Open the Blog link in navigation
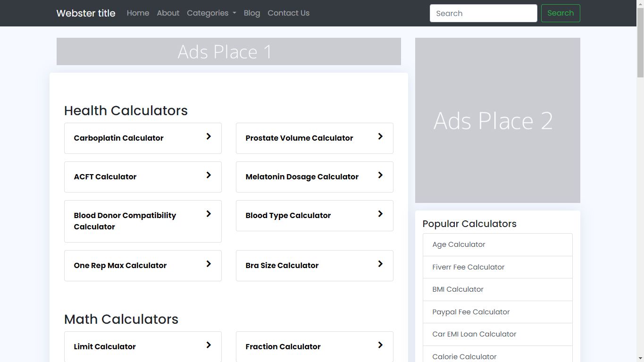 [252, 13]
